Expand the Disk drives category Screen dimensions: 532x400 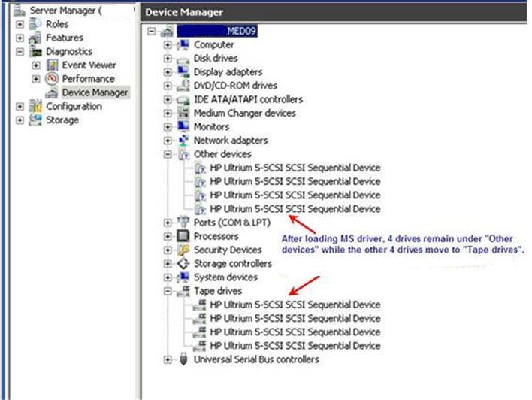(x=168, y=59)
